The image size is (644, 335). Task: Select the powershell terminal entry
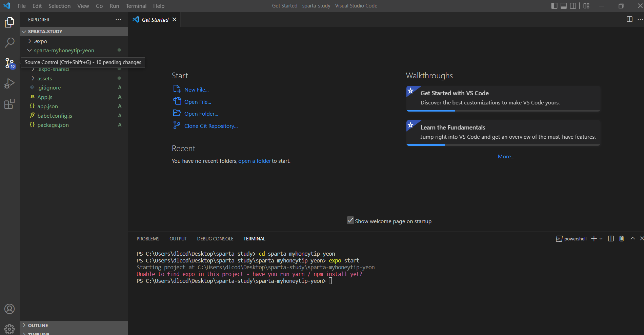(571, 239)
